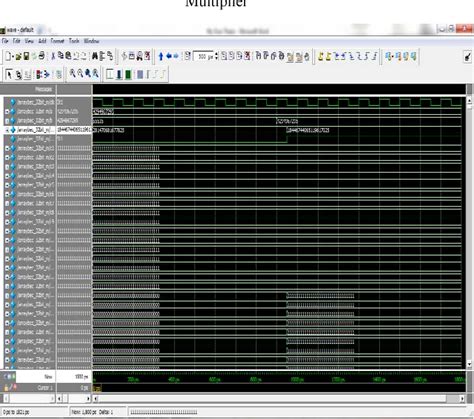Image resolution: width=474 pixels, height=419 pixels.
Task: Click the Open folder toolbar icon
Action: [x=18, y=56]
